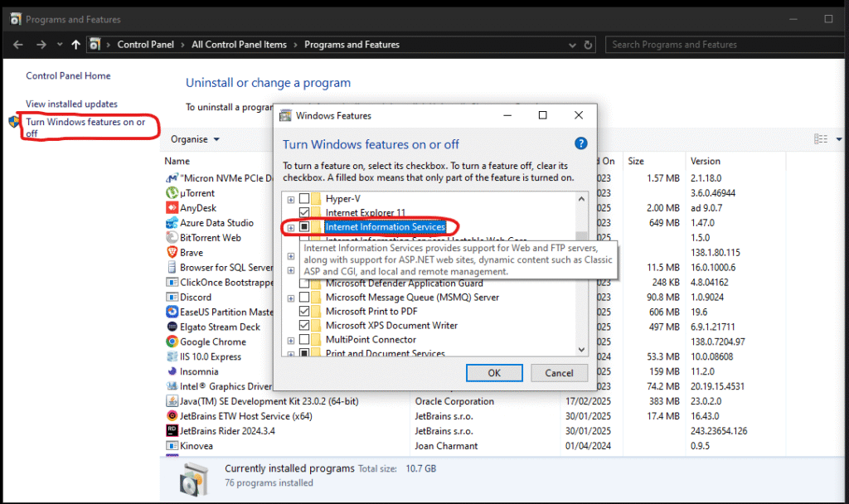
Task: Select the Internet Information Services row label
Action: click(x=385, y=227)
